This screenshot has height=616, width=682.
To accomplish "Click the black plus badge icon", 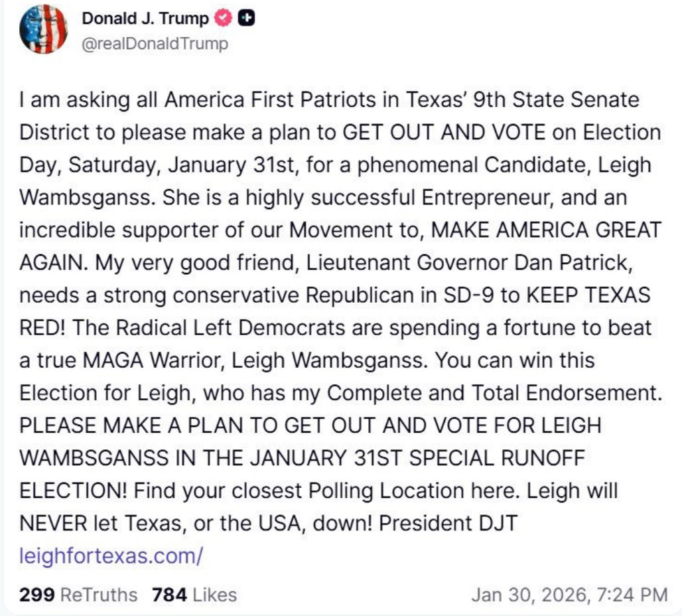I will point(246,19).
